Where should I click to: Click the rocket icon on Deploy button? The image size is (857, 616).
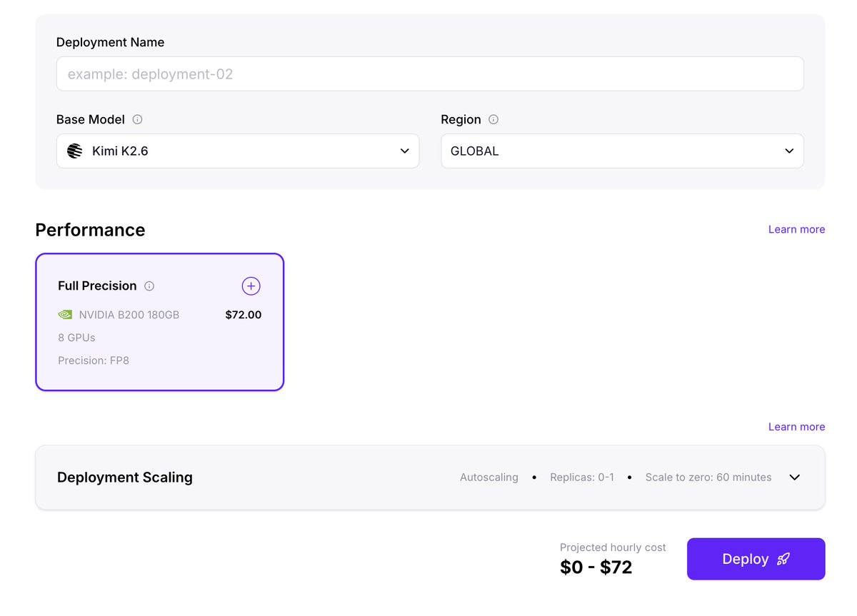(x=783, y=559)
